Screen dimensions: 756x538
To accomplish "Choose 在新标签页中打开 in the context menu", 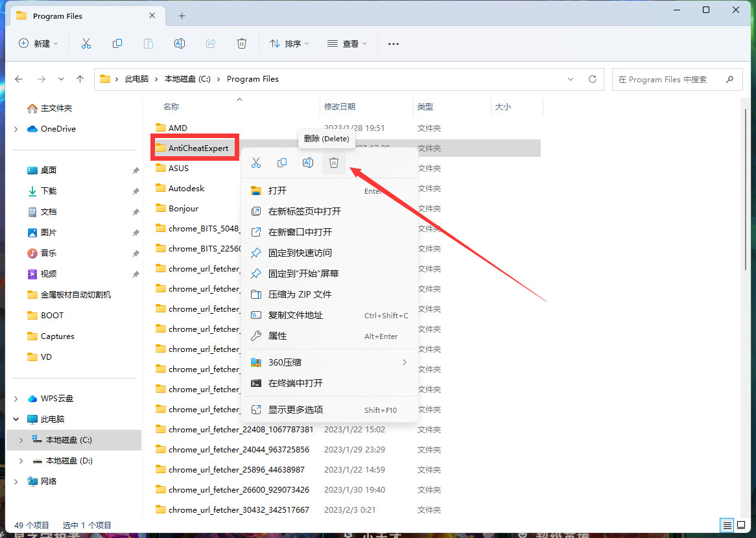I will pyautogui.click(x=329, y=211).
